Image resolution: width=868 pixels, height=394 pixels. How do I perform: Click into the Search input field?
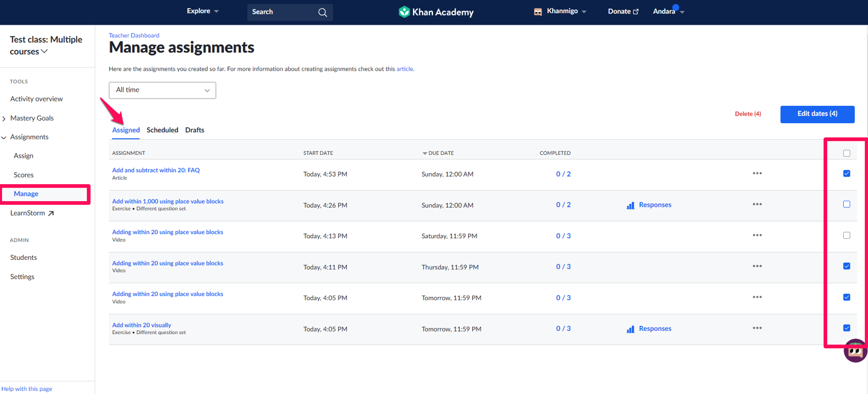tap(282, 12)
